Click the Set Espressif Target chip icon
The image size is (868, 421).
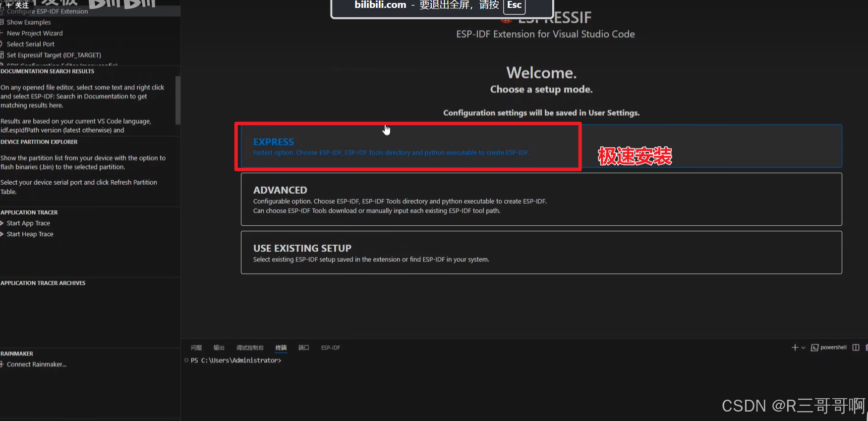2,55
